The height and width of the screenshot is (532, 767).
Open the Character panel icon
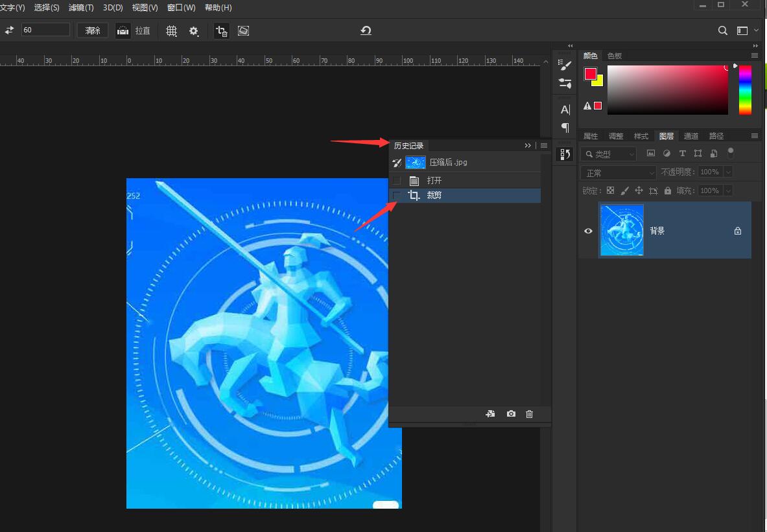tap(565, 110)
